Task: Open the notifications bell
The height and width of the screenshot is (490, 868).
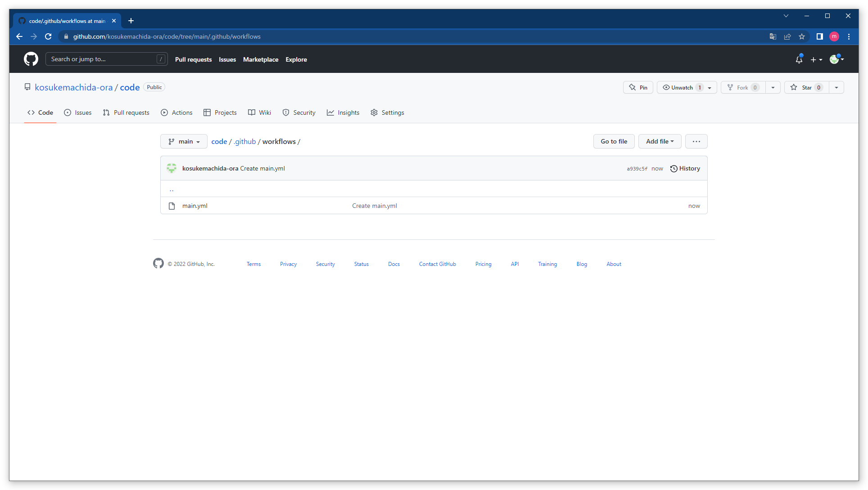Action: 799,59
